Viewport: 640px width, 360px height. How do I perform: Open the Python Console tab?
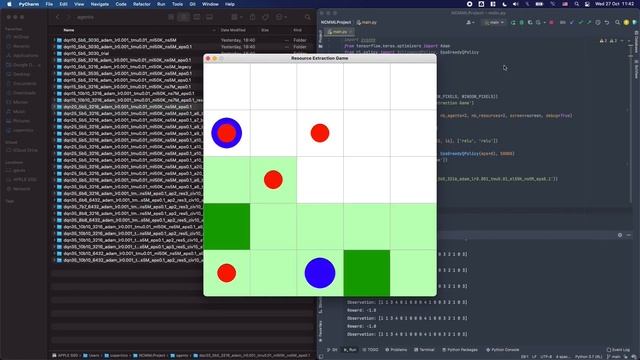[x=502, y=350]
